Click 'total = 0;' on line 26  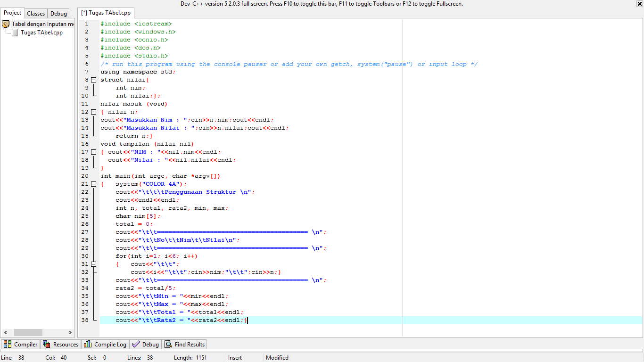tap(134, 224)
